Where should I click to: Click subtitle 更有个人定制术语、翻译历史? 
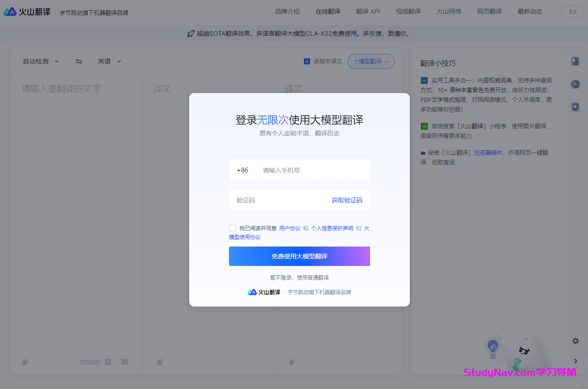point(300,133)
